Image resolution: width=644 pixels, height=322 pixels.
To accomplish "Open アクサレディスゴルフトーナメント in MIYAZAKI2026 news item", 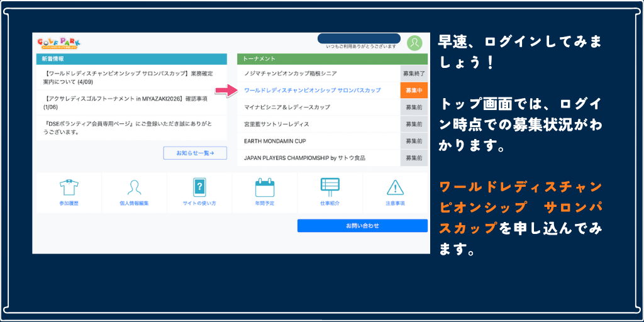I will [131, 103].
